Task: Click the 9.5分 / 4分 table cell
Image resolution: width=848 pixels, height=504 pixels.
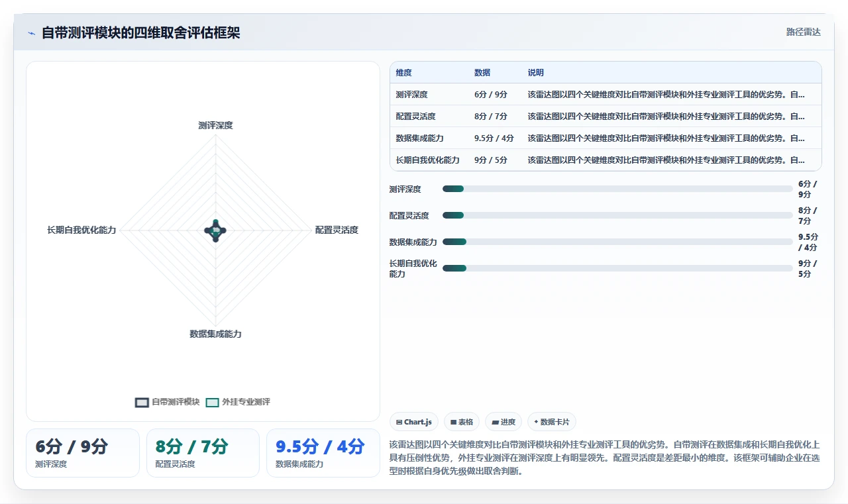Action: 494,138
